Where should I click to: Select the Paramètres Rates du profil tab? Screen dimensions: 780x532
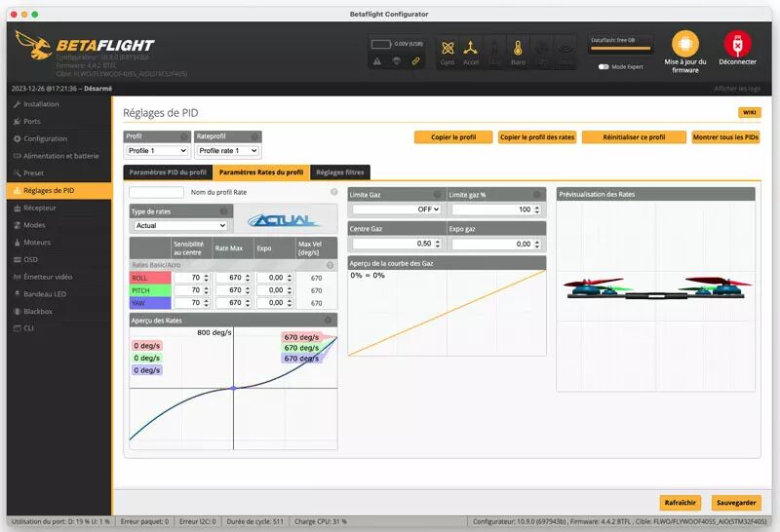(261, 172)
